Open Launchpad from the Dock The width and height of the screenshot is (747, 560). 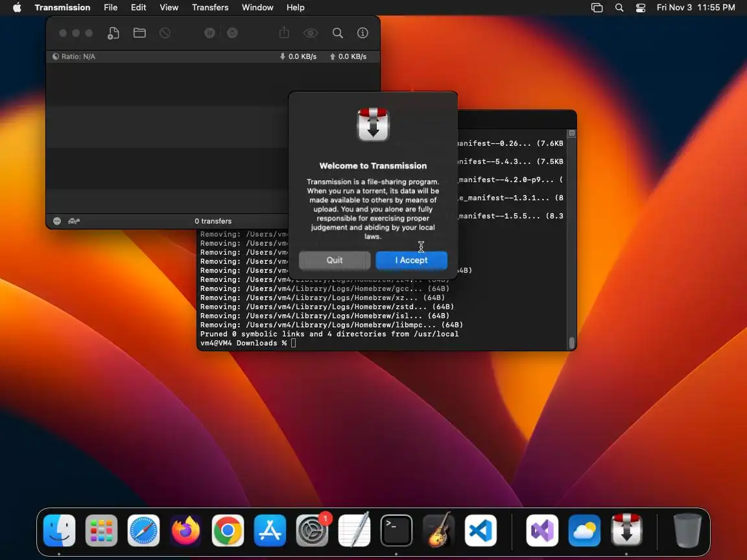(x=101, y=530)
